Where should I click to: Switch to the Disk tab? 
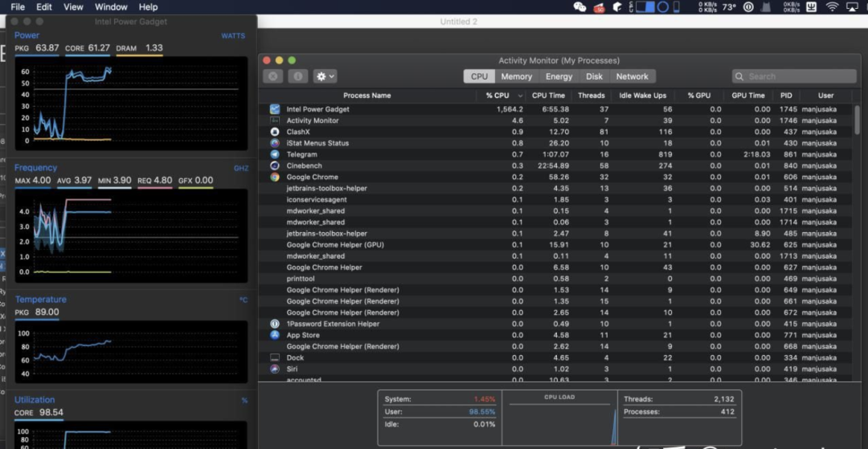coord(595,76)
